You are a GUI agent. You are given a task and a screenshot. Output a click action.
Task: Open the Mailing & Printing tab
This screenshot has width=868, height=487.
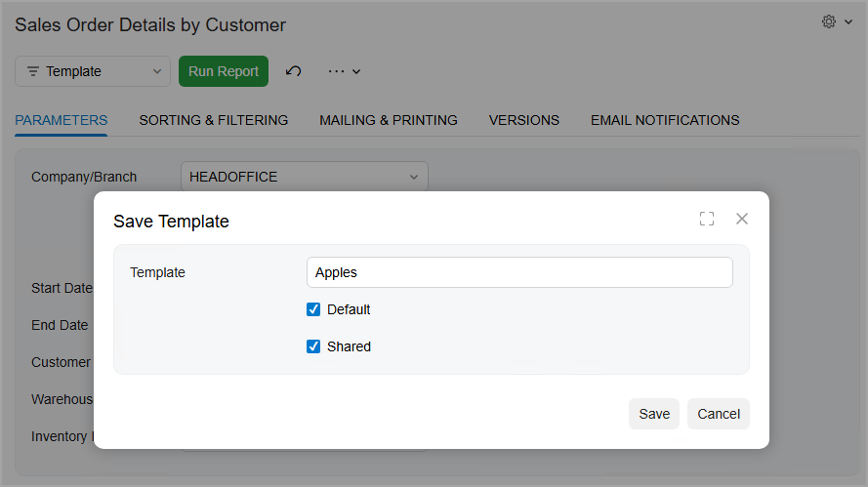tap(388, 120)
